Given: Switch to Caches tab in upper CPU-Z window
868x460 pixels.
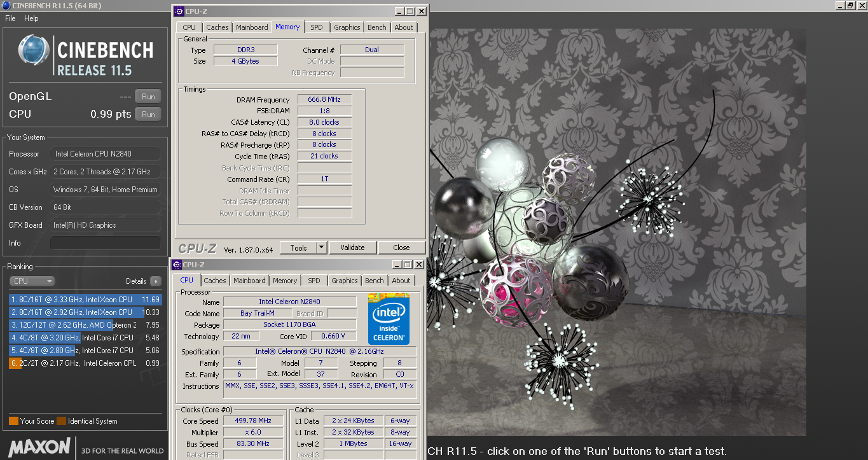Looking at the screenshot, I should (x=217, y=27).
